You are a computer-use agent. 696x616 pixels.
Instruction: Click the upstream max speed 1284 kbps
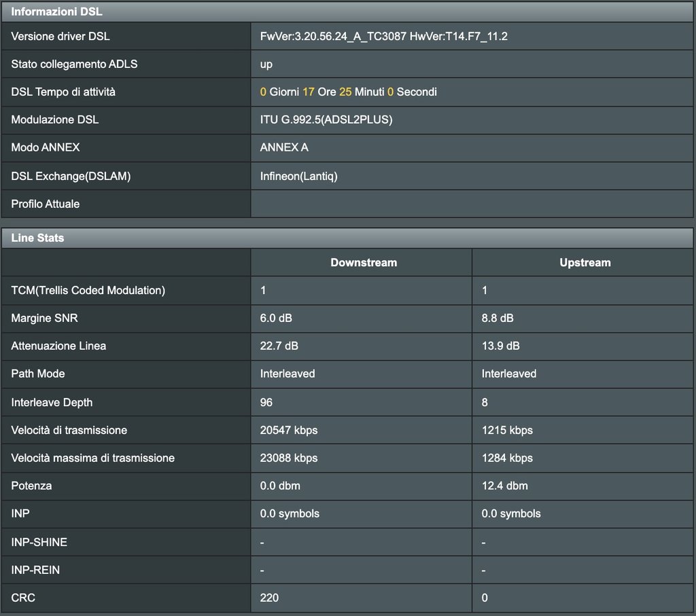pos(507,458)
